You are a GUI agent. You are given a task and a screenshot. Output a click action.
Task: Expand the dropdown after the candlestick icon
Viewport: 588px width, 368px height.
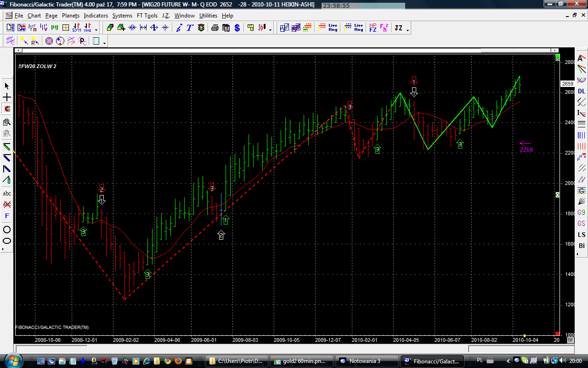270,30
